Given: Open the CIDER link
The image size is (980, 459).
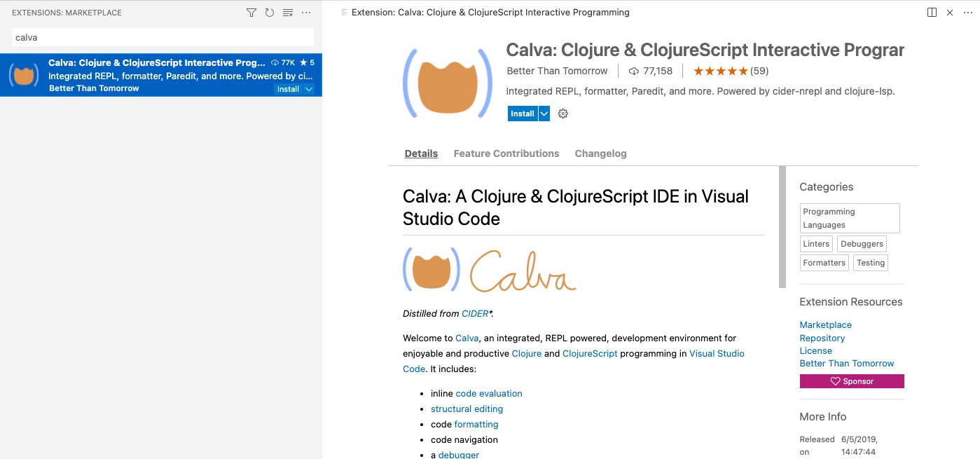Looking at the screenshot, I should click(475, 314).
